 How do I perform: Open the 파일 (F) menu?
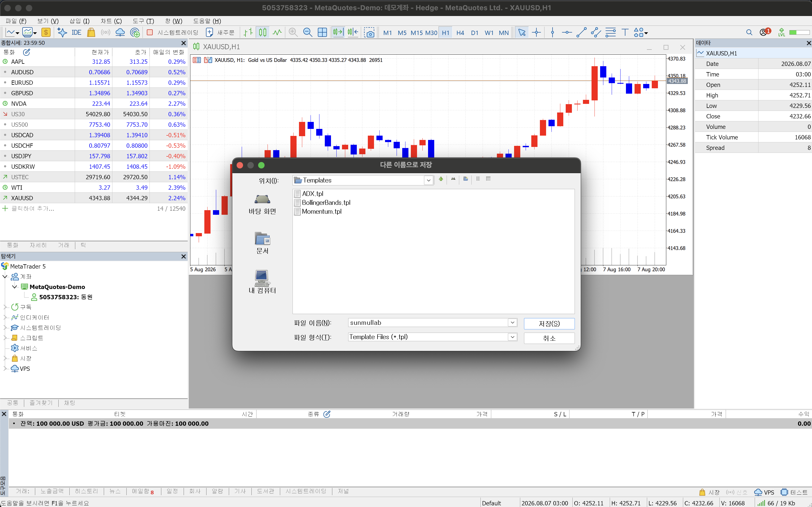(x=16, y=21)
